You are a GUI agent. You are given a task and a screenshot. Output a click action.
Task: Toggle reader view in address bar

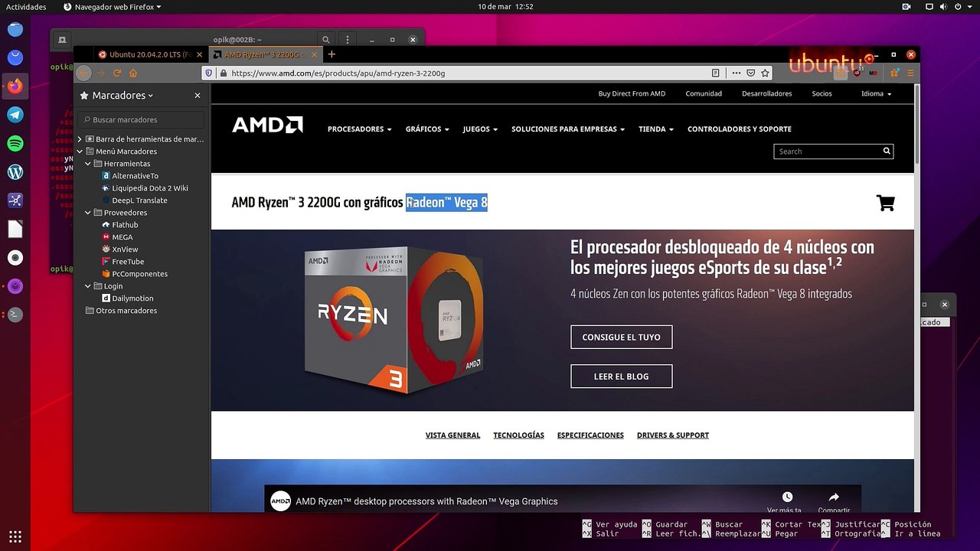coord(715,73)
